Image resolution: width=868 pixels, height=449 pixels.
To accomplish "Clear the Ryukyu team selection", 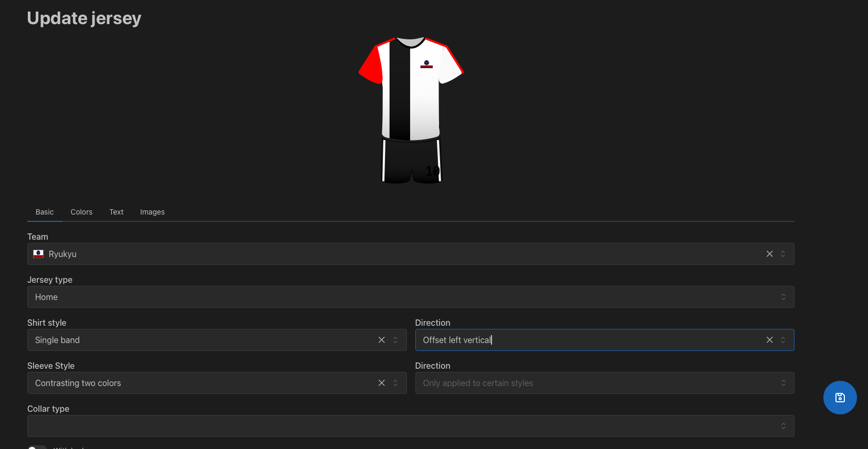I will click(x=769, y=254).
